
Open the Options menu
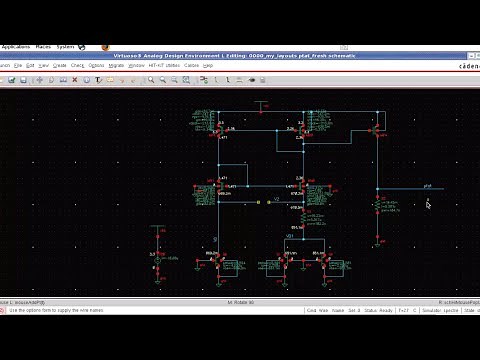(x=96, y=65)
